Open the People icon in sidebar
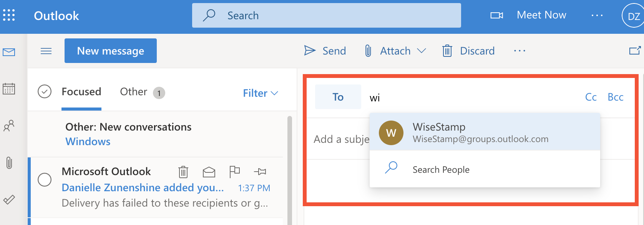The width and height of the screenshot is (644, 225). (9, 126)
